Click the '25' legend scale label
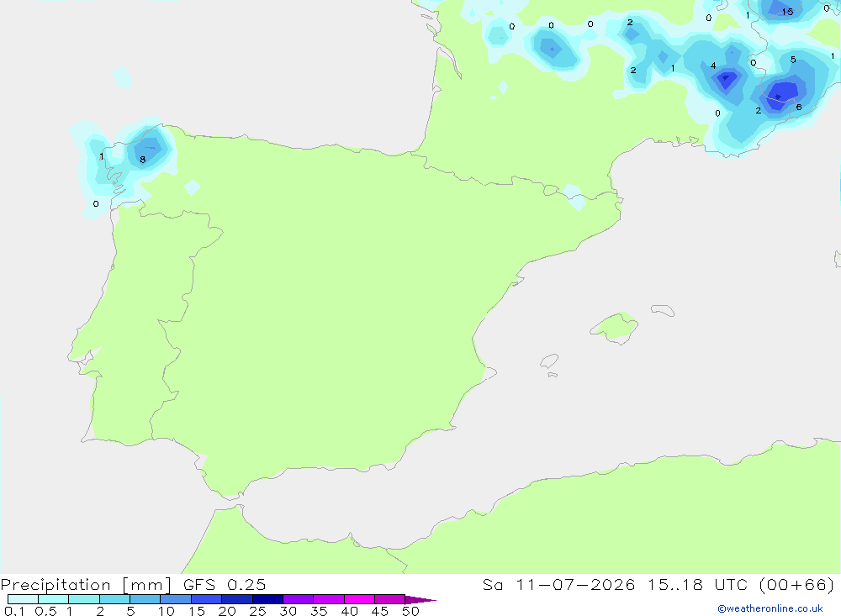The image size is (841, 616). (258, 611)
